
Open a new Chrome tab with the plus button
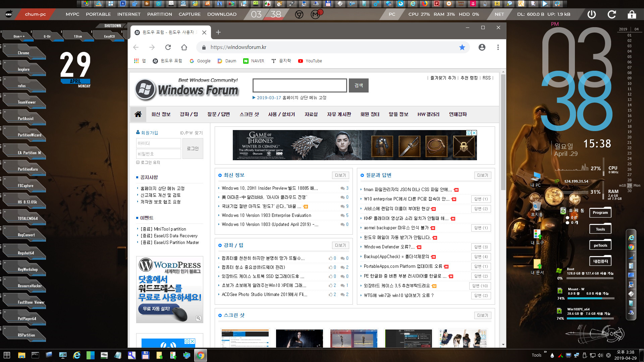click(218, 32)
